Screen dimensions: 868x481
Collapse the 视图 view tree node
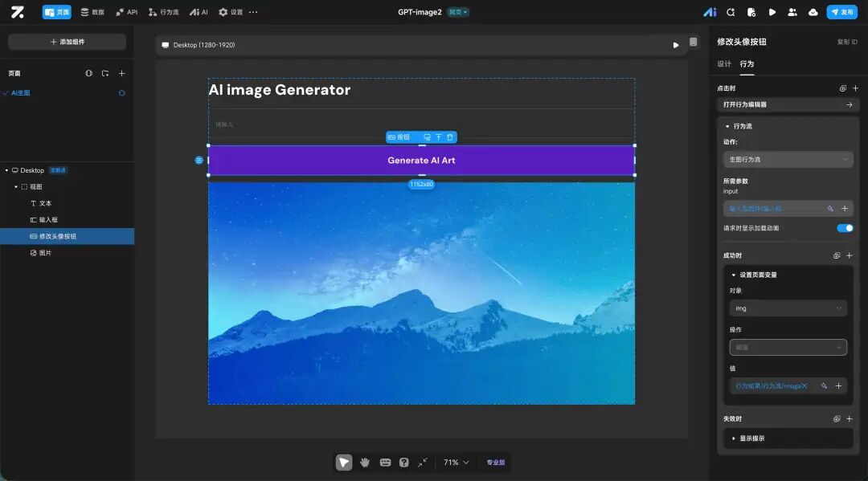pyautogui.click(x=16, y=187)
